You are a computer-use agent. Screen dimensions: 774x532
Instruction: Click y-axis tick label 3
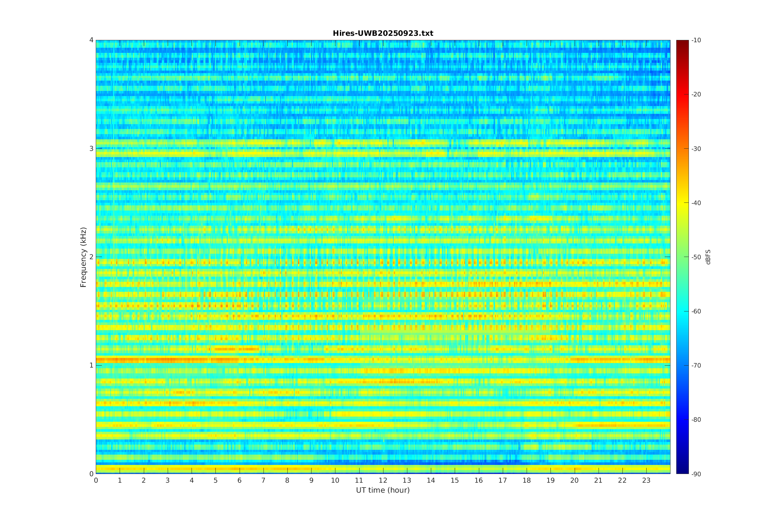point(91,149)
